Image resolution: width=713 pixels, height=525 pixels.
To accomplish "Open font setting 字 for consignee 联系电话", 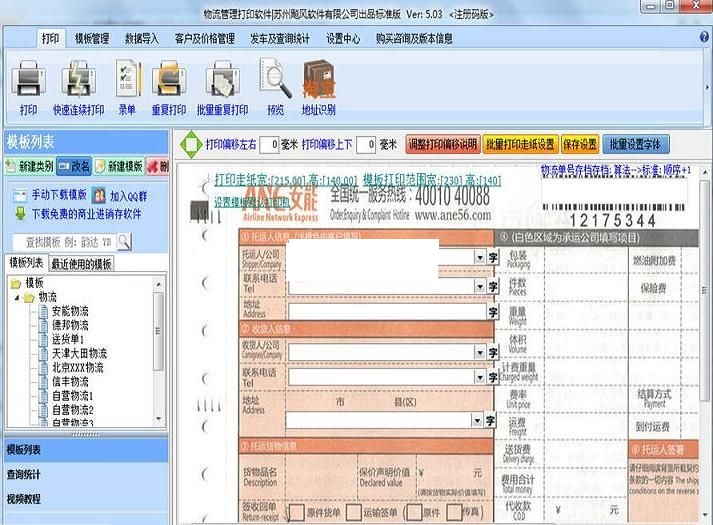I will click(x=493, y=377).
